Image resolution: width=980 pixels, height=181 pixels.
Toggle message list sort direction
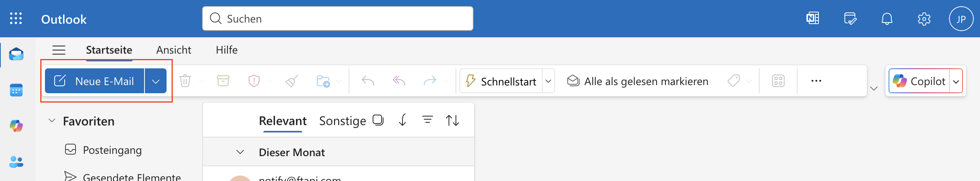pyautogui.click(x=452, y=120)
